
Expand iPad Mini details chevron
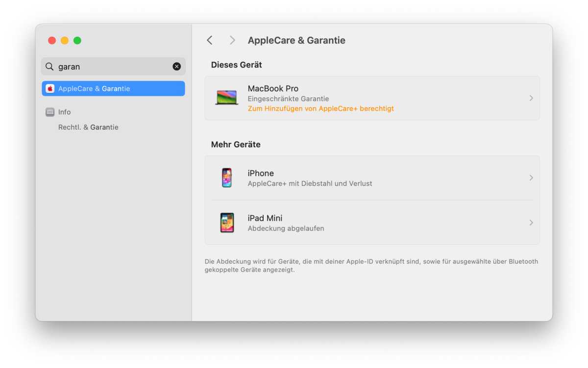531,223
